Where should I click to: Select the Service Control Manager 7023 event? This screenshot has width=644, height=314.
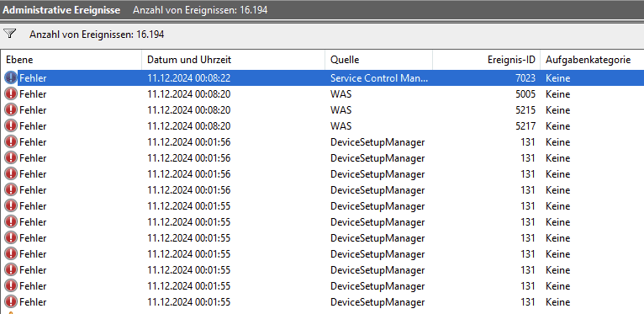click(323, 78)
